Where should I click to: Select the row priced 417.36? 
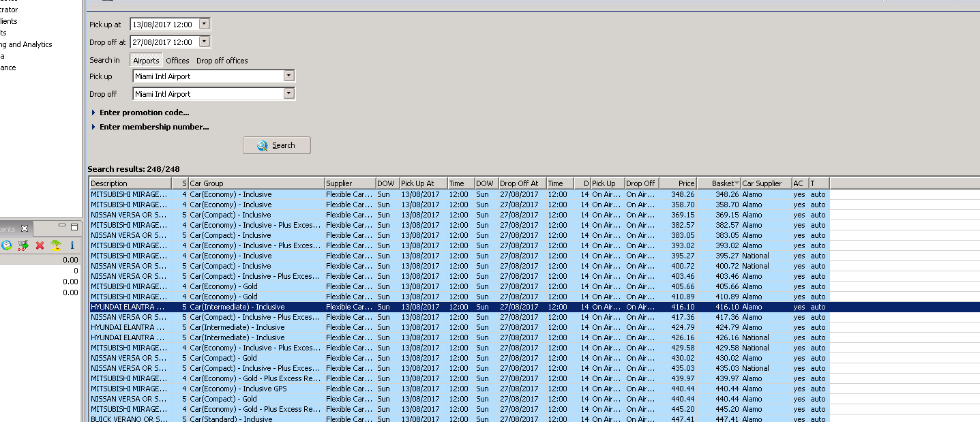click(x=459, y=317)
